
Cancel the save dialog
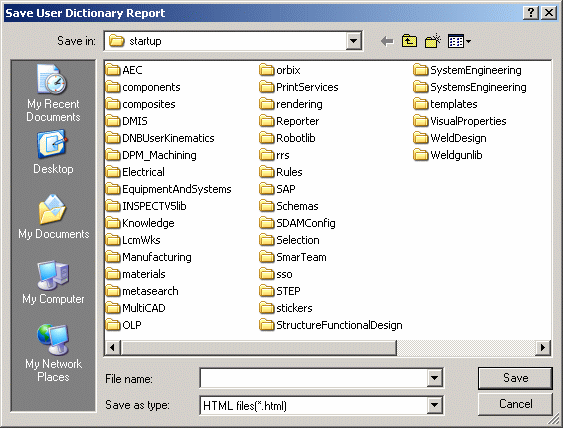coord(515,404)
